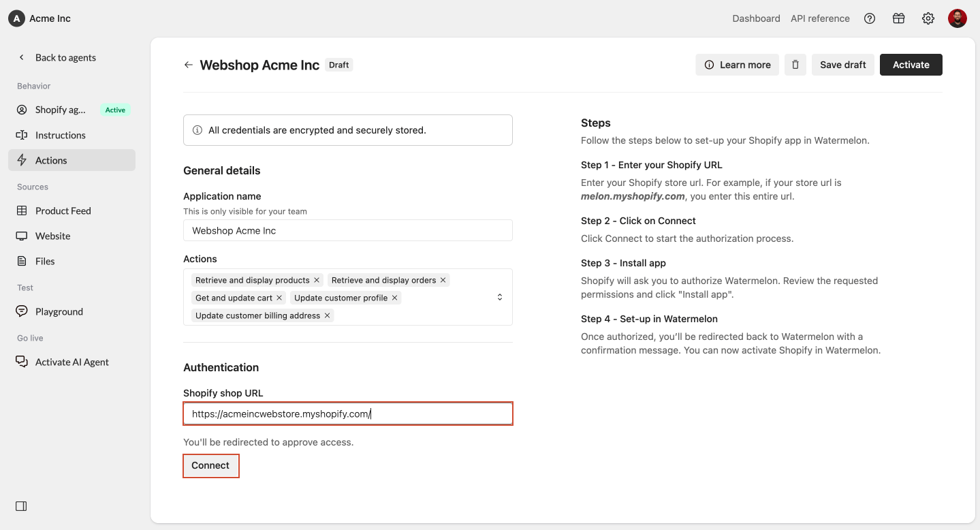The height and width of the screenshot is (530, 980).
Task: Click the back arrow beside Webshop Acme Inc
Action: point(189,65)
